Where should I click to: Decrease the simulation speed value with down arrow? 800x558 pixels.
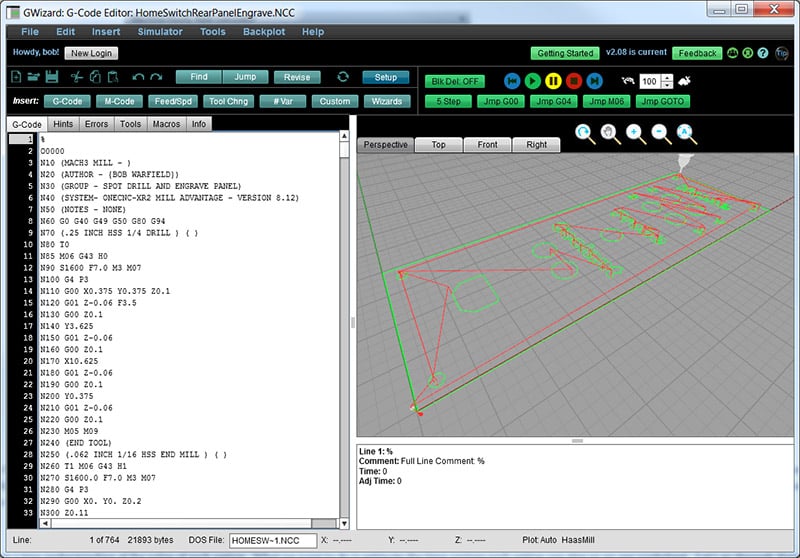pos(667,85)
